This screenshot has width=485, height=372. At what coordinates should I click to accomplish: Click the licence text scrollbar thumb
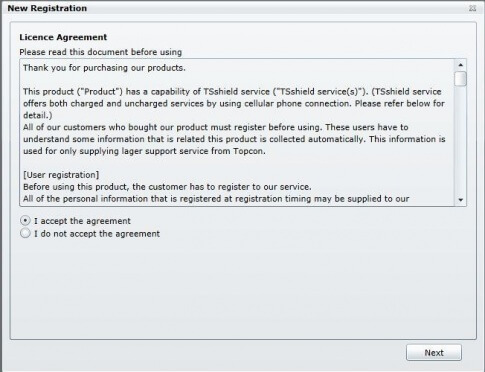point(461,79)
